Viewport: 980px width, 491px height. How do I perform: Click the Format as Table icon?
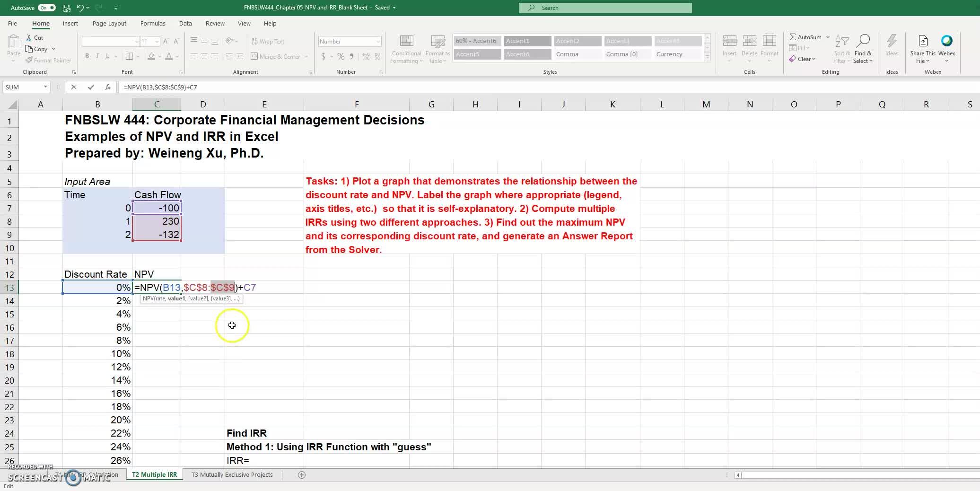click(x=437, y=42)
